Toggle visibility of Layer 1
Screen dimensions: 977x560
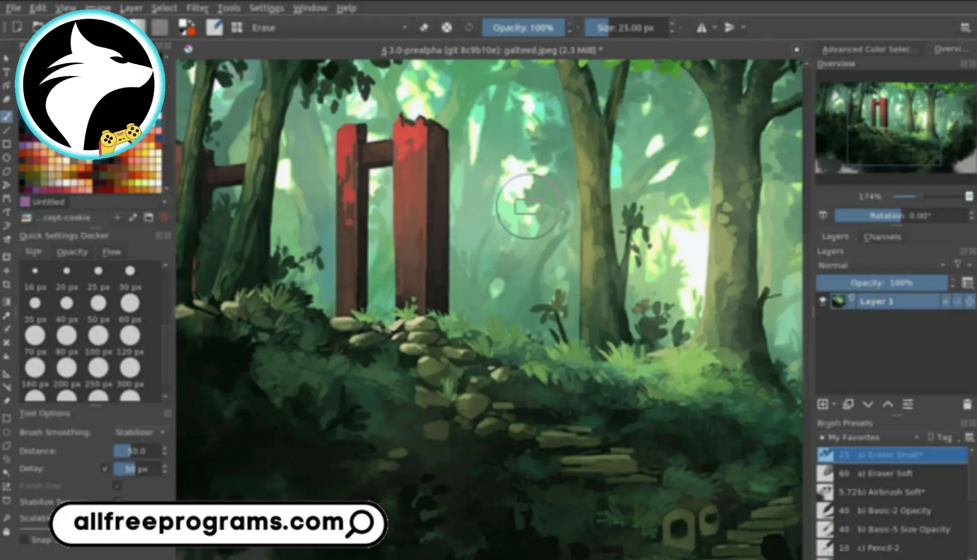click(x=822, y=301)
